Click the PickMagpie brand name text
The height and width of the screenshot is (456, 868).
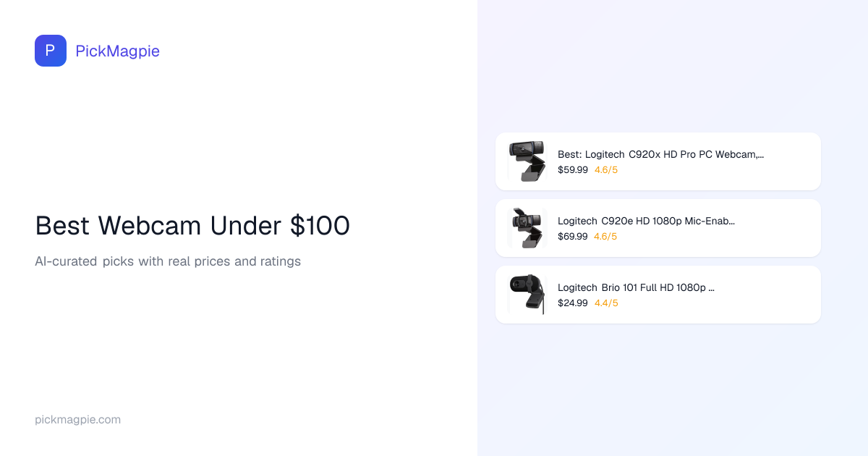117,51
